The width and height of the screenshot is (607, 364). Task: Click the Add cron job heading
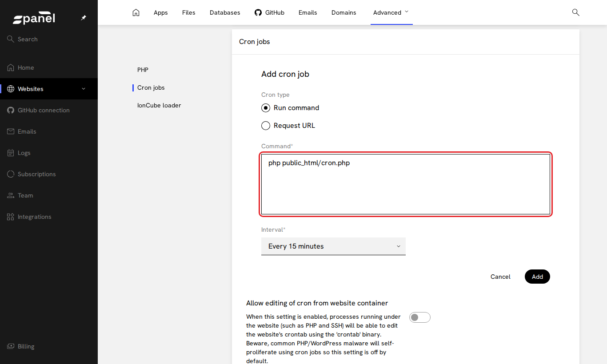coord(285,74)
